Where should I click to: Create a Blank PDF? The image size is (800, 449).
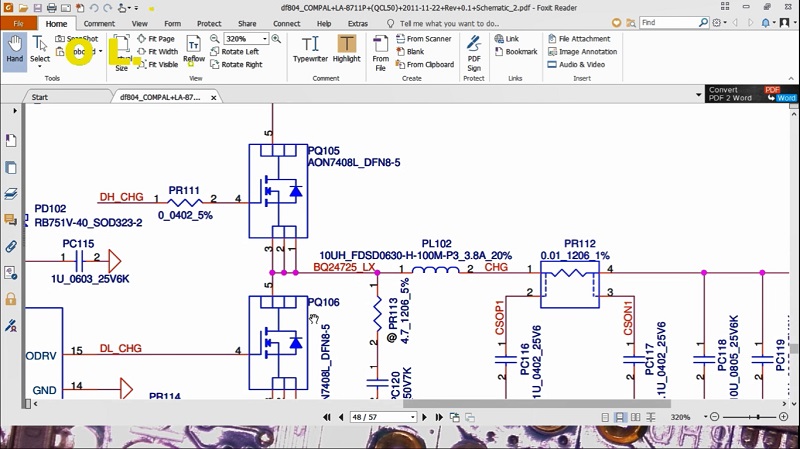tap(410, 52)
